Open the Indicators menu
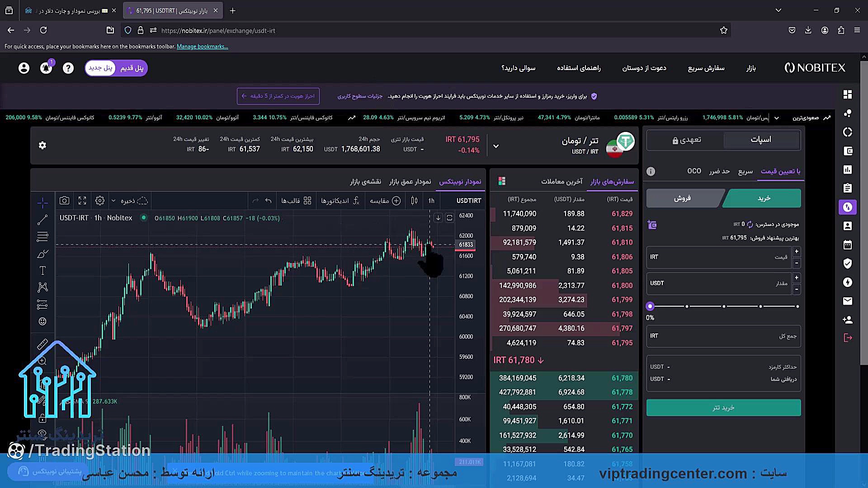Viewport: 868px width, 488px height. point(340,201)
